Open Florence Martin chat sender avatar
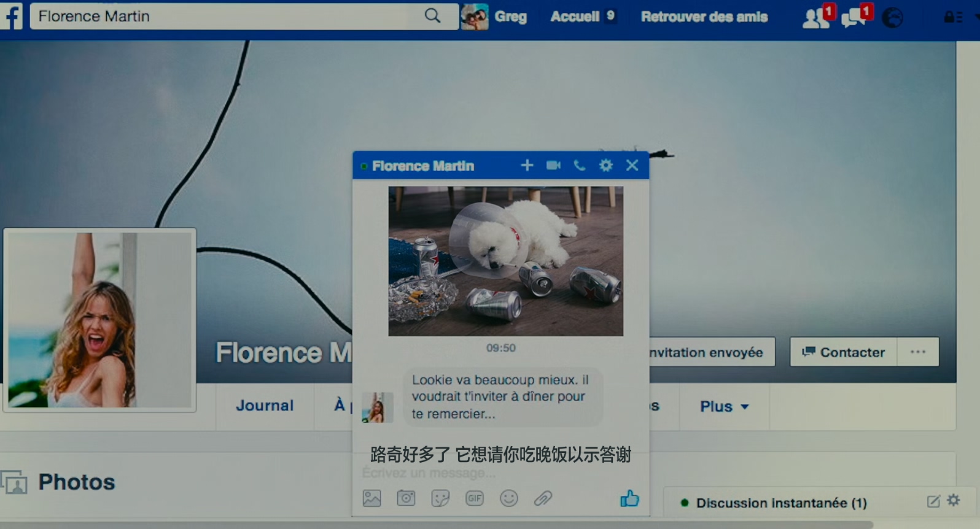 (x=378, y=407)
